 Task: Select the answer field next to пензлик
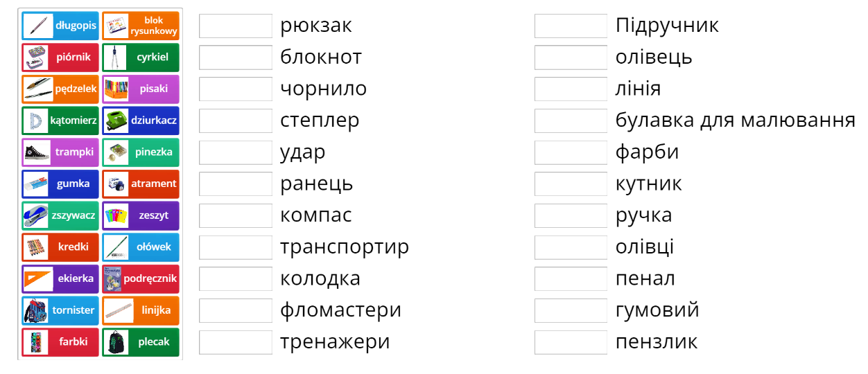pyautogui.click(x=571, y=342)
